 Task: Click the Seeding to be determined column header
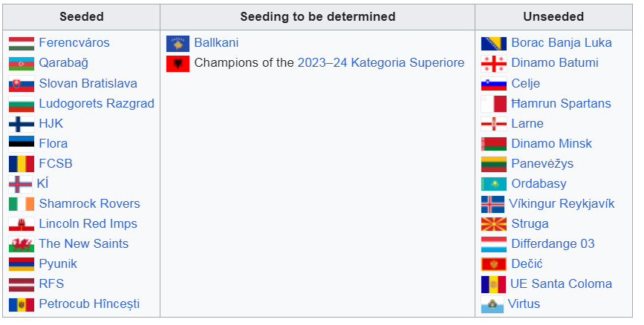pyautogui.click(x=317, y=16)
